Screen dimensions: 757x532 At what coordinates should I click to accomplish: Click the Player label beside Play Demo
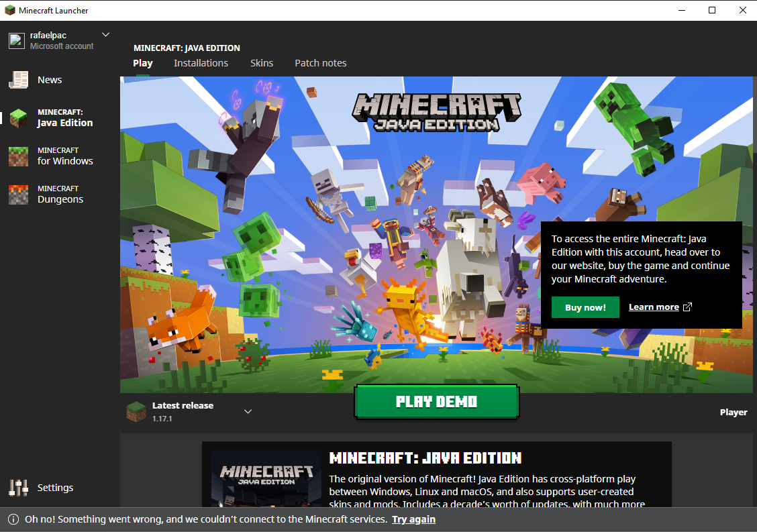[734, 413]
